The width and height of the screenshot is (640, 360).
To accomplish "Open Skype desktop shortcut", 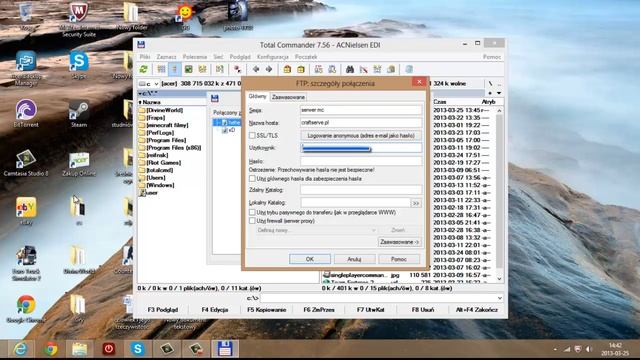I will click(79, 65).
